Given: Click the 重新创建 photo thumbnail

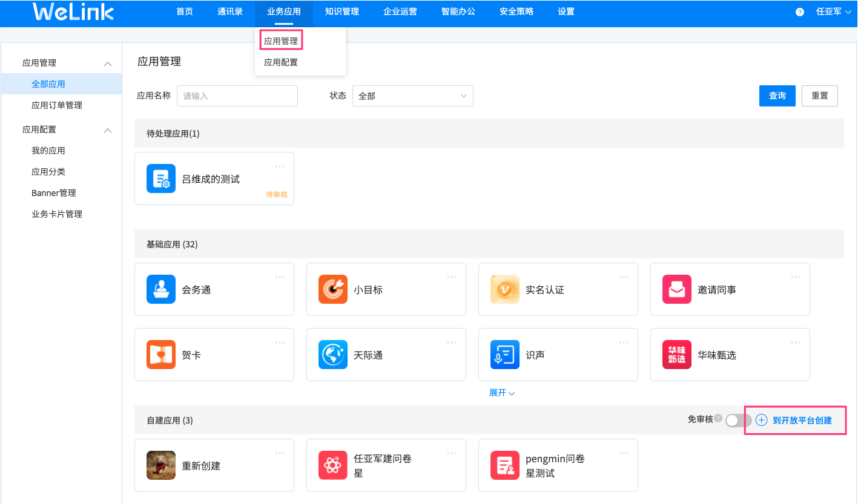Looking at the screenshot, I should [x=161, y=465].
